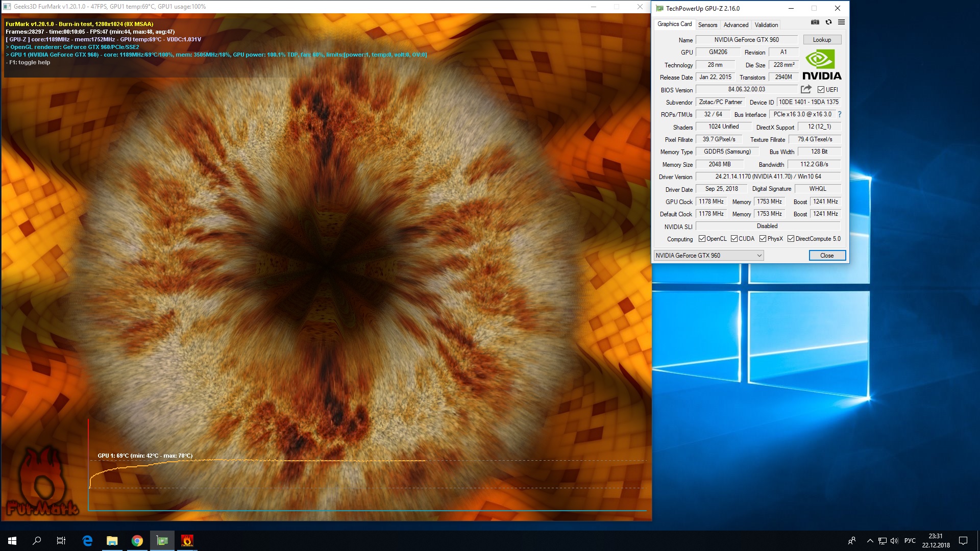Minimize the GPU-Z window
Viewport: 980px width, 551px height.
point(791,8)
